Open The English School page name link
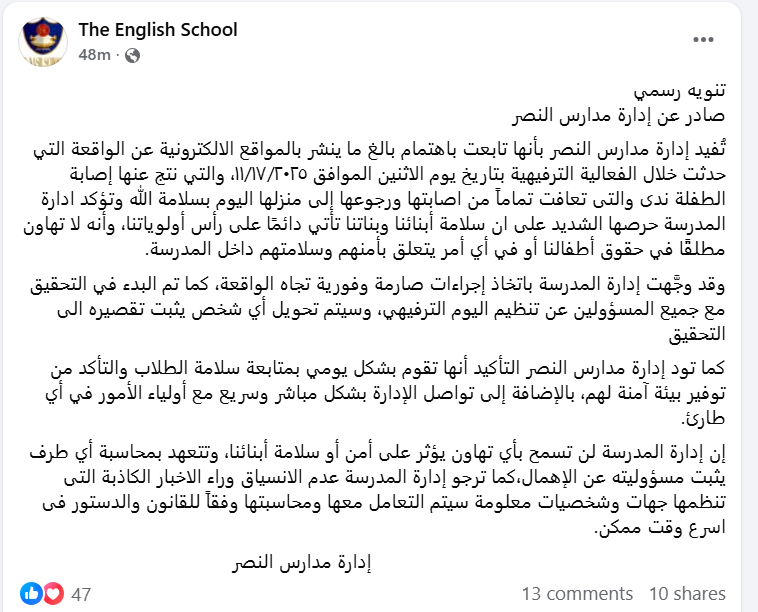 pyautogui.click(x=158, y=29)
